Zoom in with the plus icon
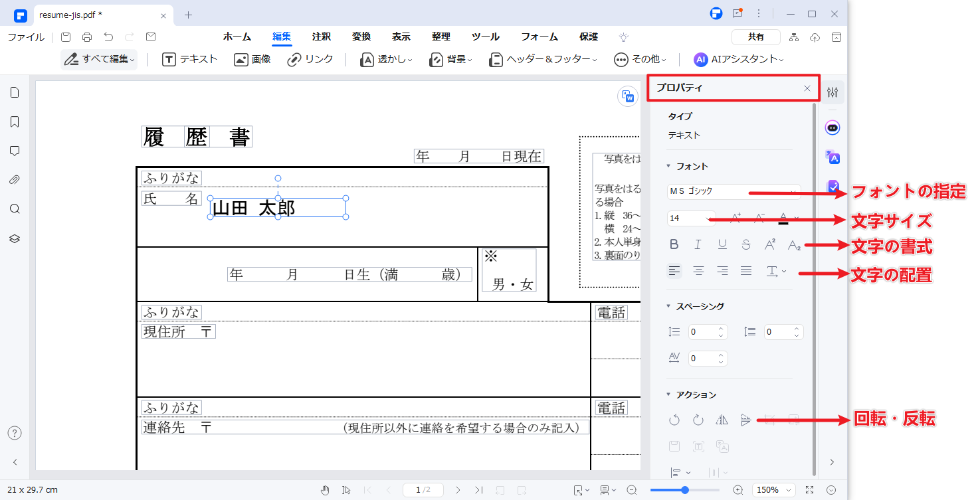980x500 pixels. [x=738, y=490]
